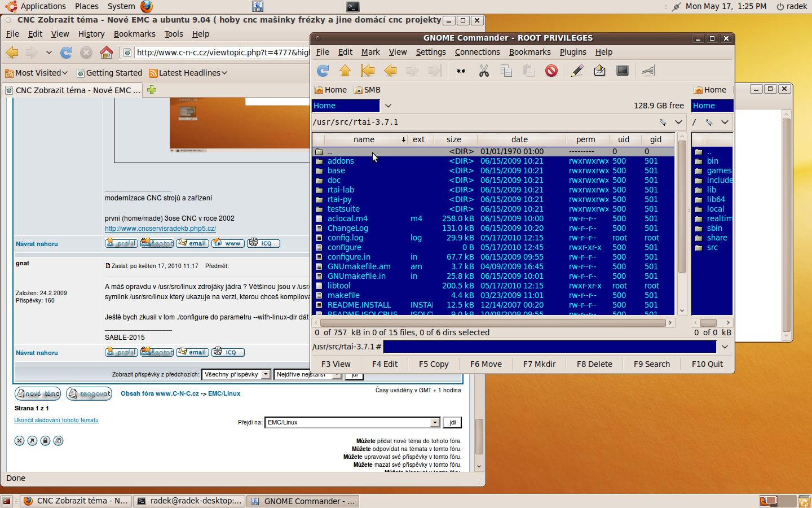Image resolution: width=812 pixels, height=508 pixels.
Task: Expand the command line history dropdown
Action: tap(725, 347)
